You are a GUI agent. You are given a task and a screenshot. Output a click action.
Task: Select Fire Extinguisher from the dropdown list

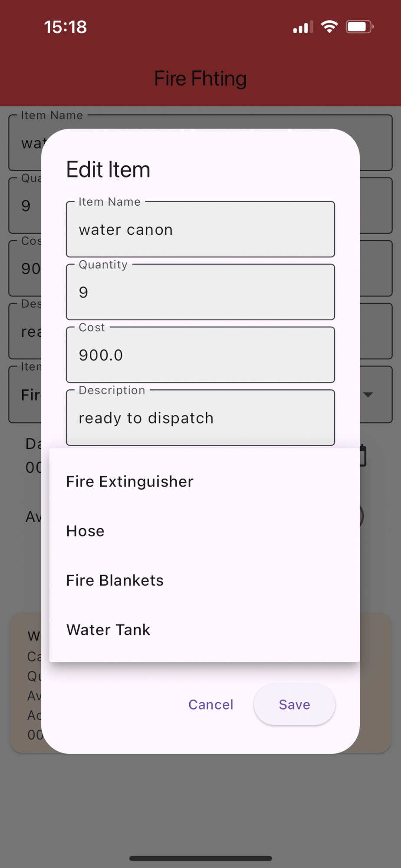(x=204, y=481)
